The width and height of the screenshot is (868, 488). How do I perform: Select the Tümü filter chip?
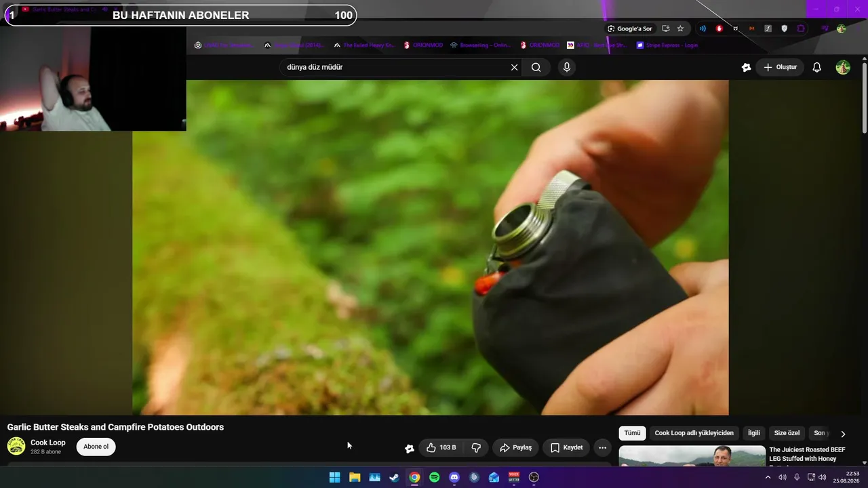click(x=632, y=433)
